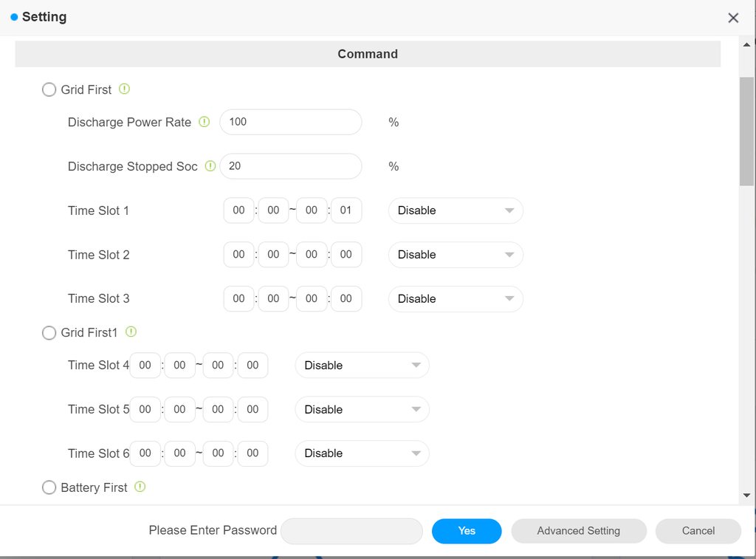Open the Time Slot 6 Disable dropdown
This screenshot has width=756, height=559.
(x=362, y=453)
